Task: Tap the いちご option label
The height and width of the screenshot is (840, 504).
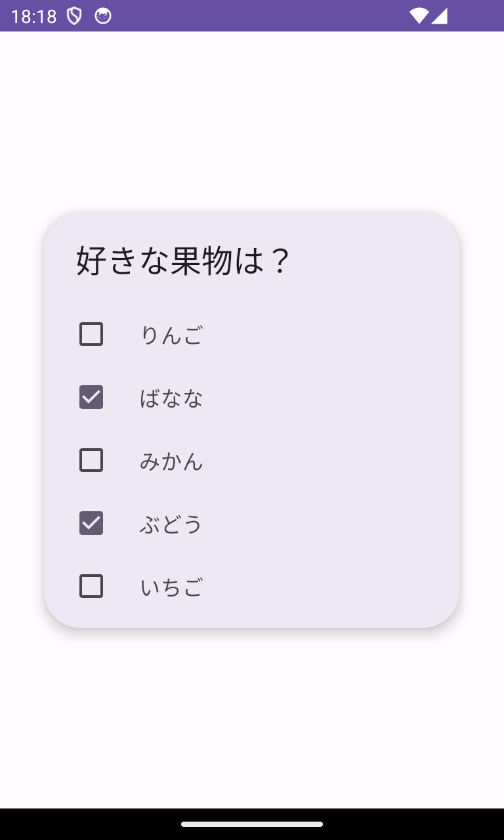Action: (x=171, y=587)
